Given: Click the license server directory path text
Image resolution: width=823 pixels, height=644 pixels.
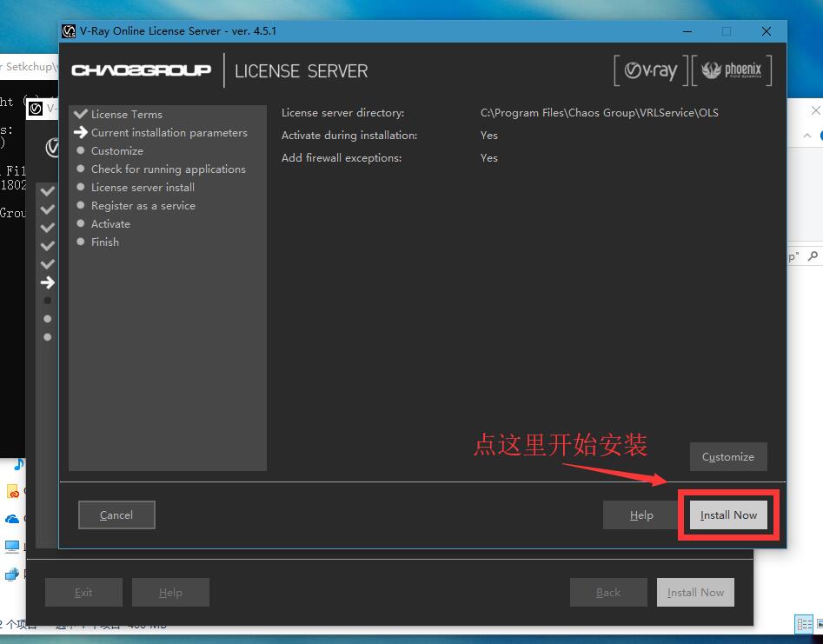Looking at the screenshot, I should click(x=600, y=113).
